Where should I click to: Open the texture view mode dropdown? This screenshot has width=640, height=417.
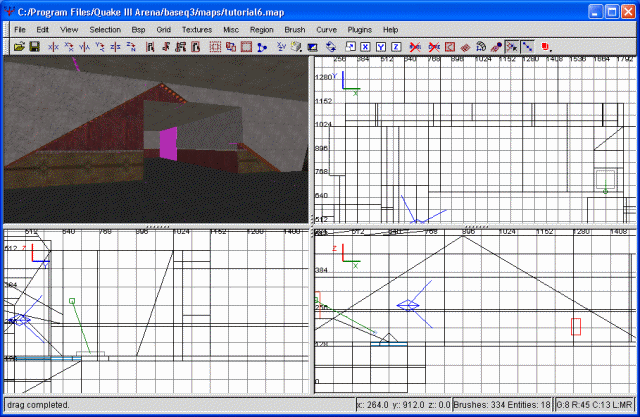pos(296,47)
